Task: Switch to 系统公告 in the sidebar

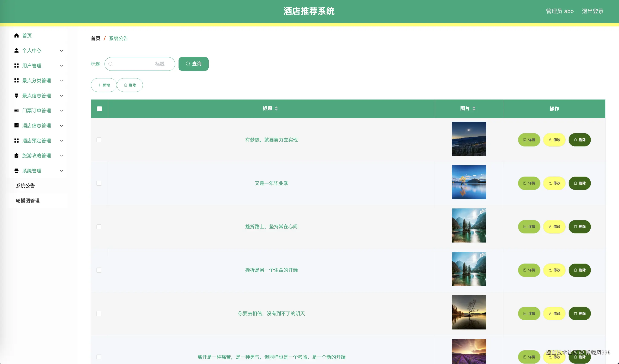Action: pyautogui.click(x=25, y=186)
